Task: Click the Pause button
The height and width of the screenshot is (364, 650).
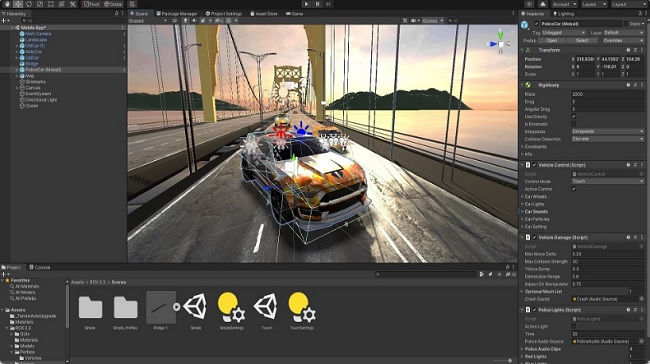Action: tap(318, 4)
